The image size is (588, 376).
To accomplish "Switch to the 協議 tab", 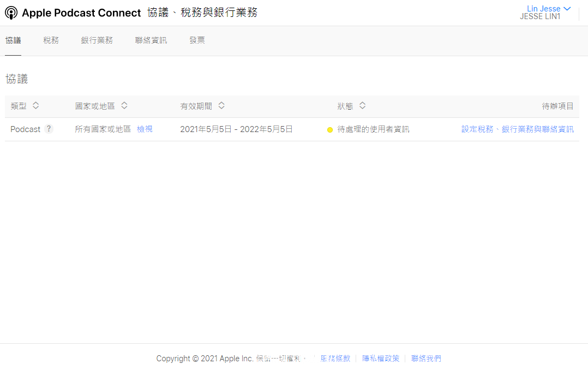I will 13,40.
